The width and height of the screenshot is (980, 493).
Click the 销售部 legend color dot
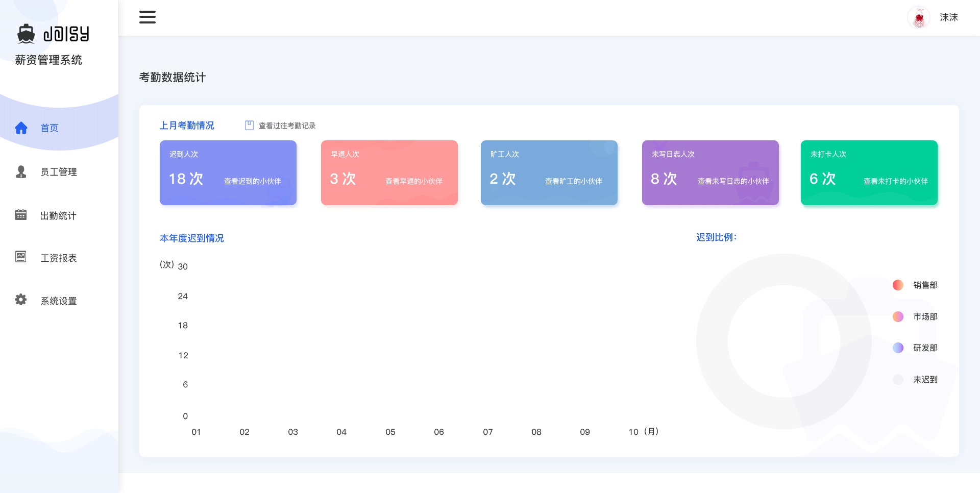(898, 285)
